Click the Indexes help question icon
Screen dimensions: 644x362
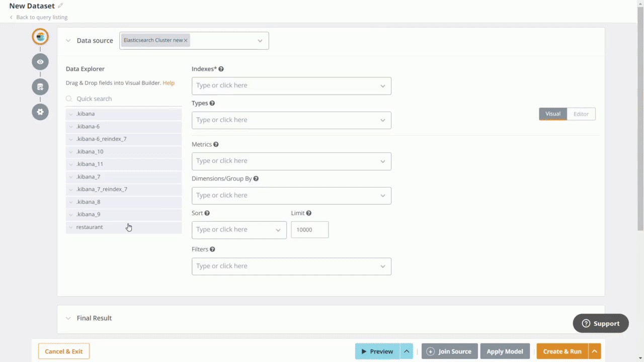[x=221, y=69]
